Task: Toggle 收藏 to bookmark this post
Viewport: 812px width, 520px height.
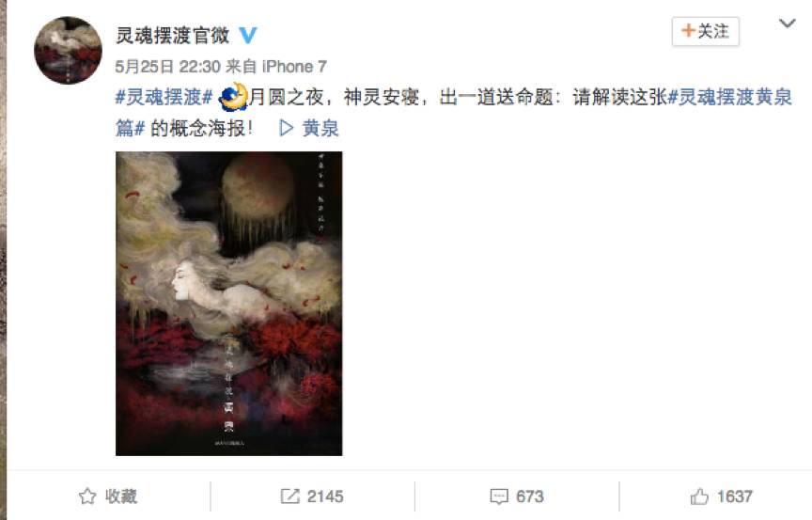Action: point(108,496)
